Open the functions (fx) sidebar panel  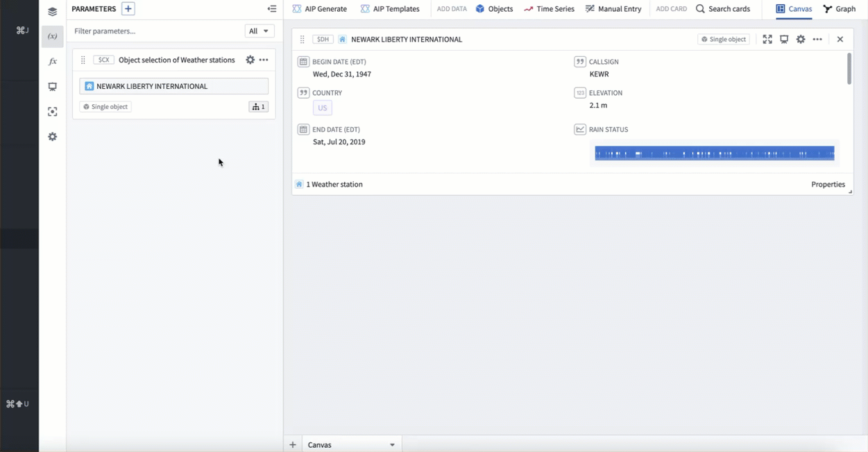[x=52, y=62]
